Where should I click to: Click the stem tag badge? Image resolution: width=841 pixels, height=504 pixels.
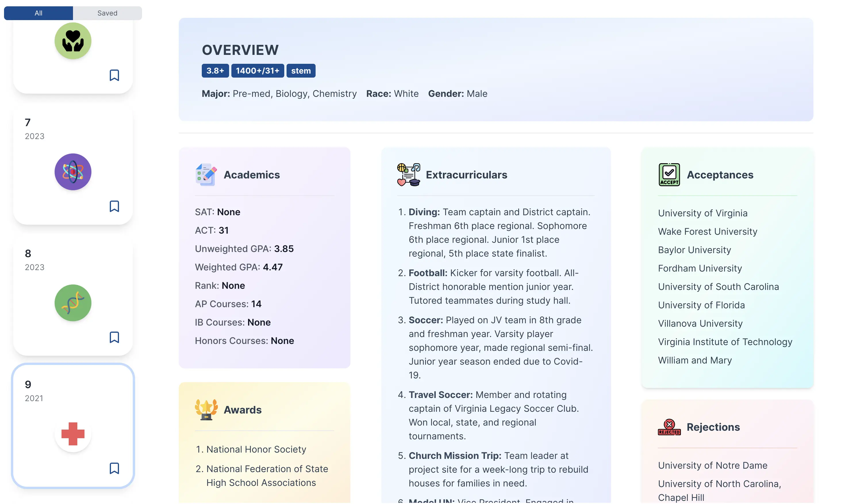301,71
